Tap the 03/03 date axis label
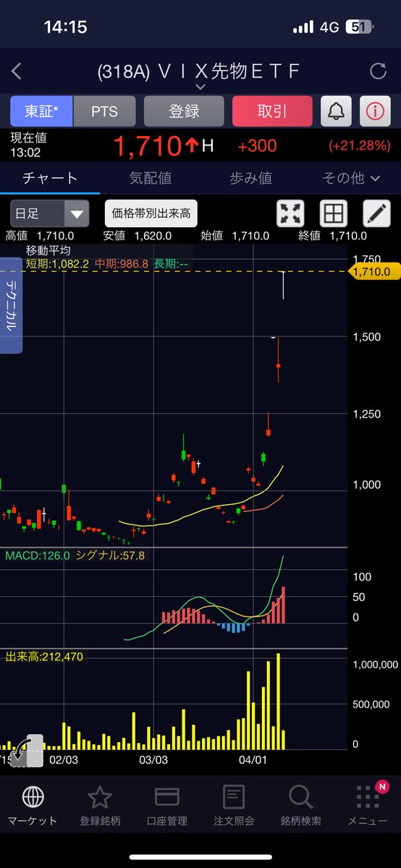401x868 pixels. 153,759
